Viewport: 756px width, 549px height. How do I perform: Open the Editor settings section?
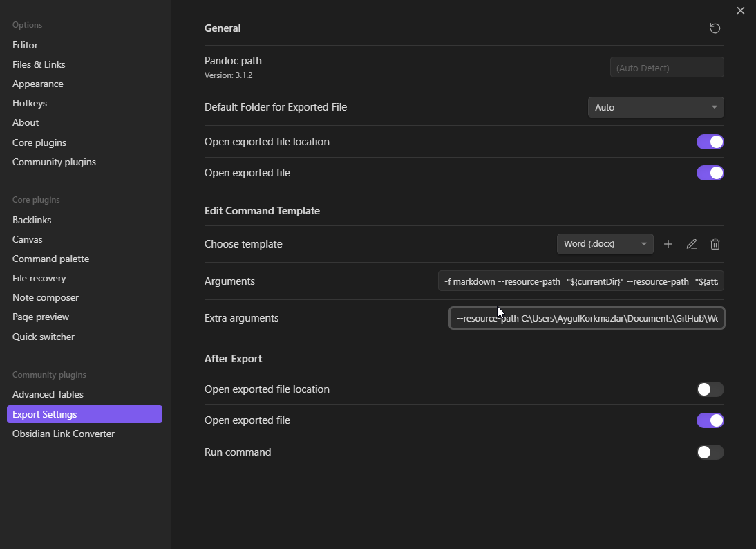26,45
